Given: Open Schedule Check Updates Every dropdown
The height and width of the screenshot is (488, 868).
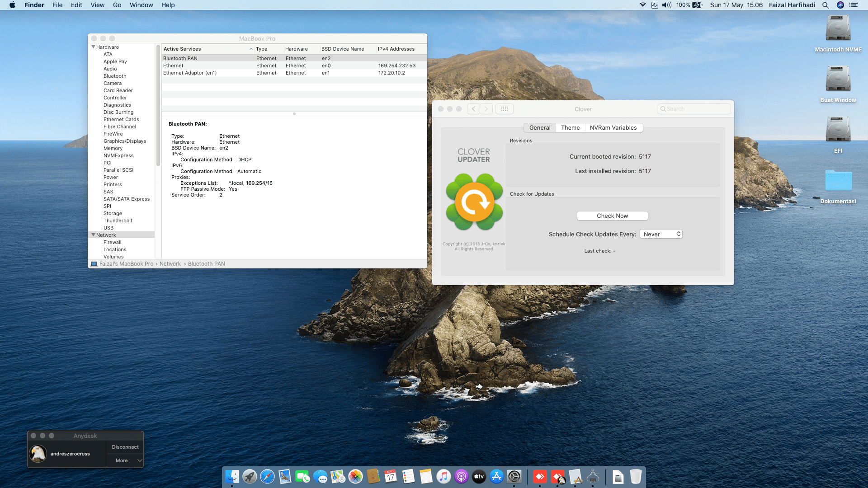Looking at the screenshot, I should pyautogui.click(x=661, y=234).
